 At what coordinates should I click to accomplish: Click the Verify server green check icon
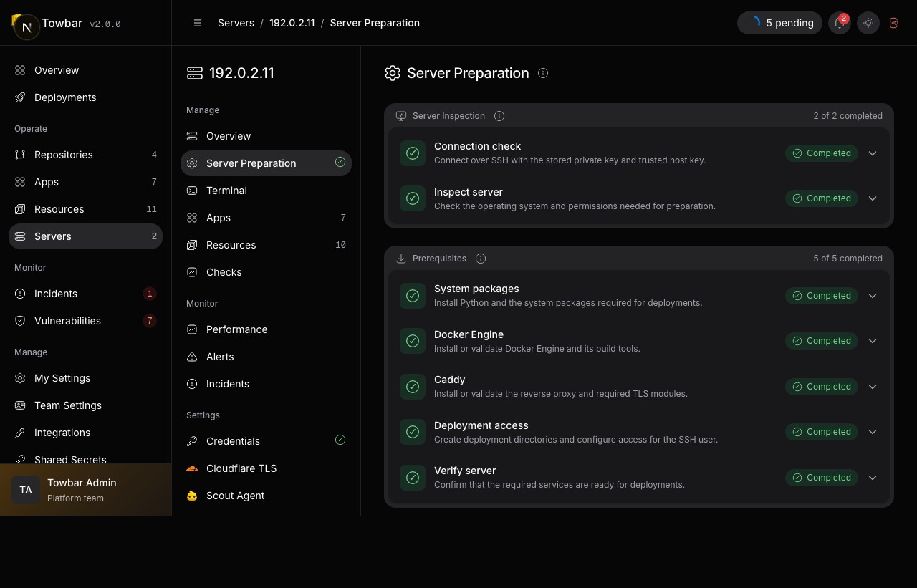pyautogui.click(x=413, y=478)
